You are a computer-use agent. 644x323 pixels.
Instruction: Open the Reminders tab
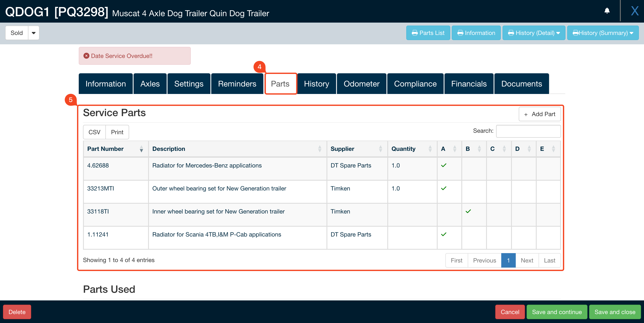pyautogui.click(x=237, y=84)
